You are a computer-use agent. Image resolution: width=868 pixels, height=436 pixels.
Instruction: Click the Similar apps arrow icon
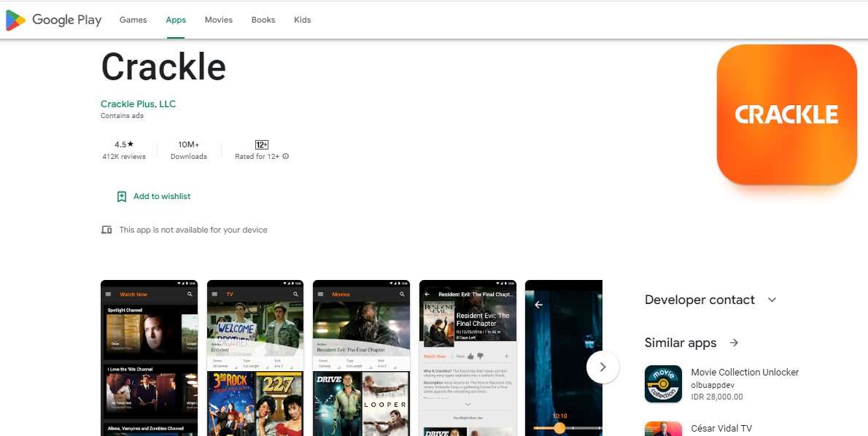(x=734, y=343)
